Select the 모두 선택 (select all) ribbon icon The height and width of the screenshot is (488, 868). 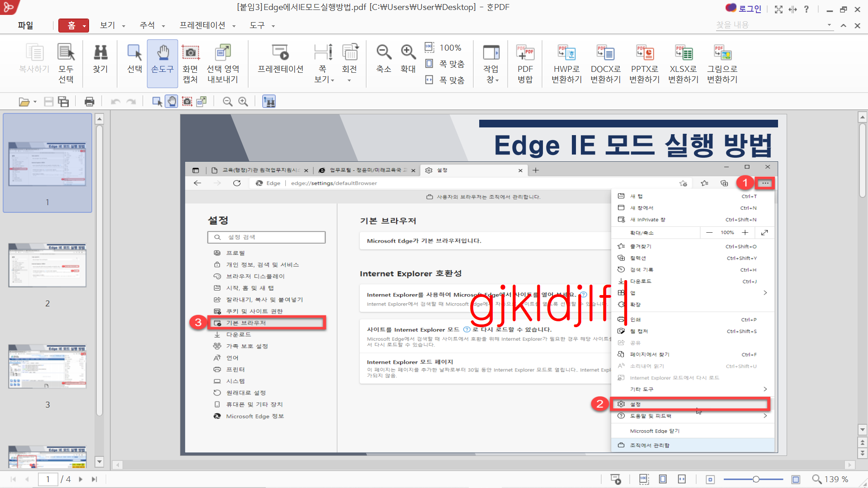click(x=66, y=64)
